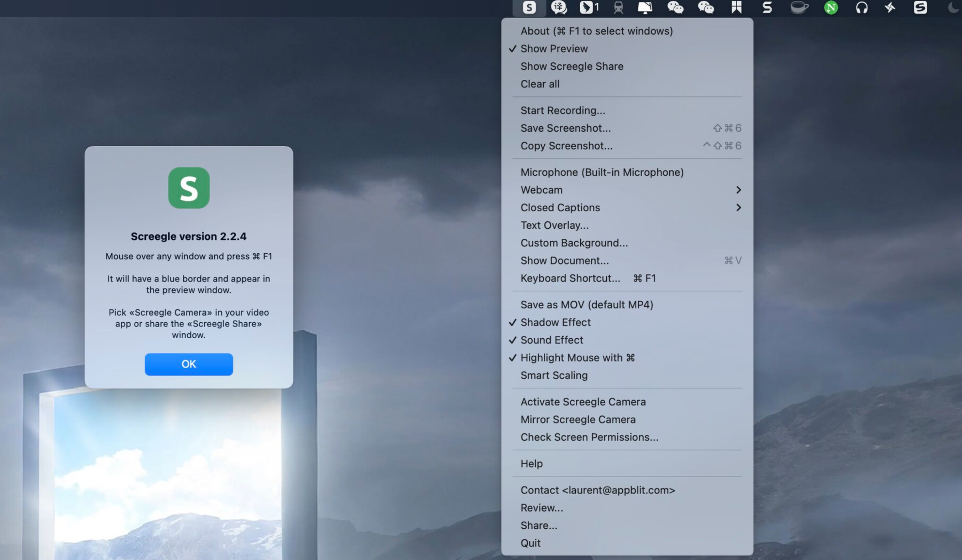
Task: Choose Review... in the menu
Action: 627,508
